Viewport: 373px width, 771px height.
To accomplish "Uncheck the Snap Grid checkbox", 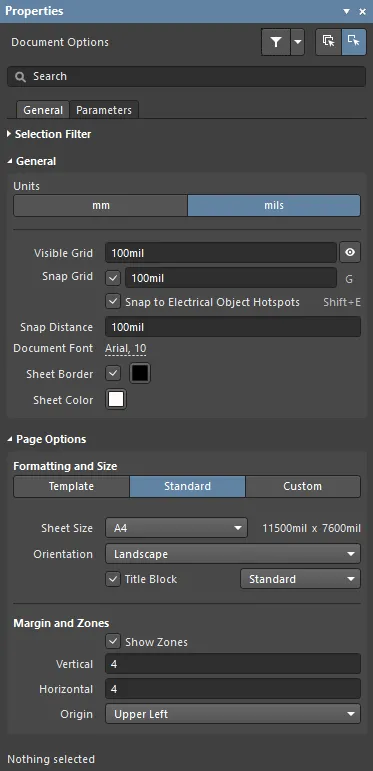I will pyautogui.click(x=113, y=278).
